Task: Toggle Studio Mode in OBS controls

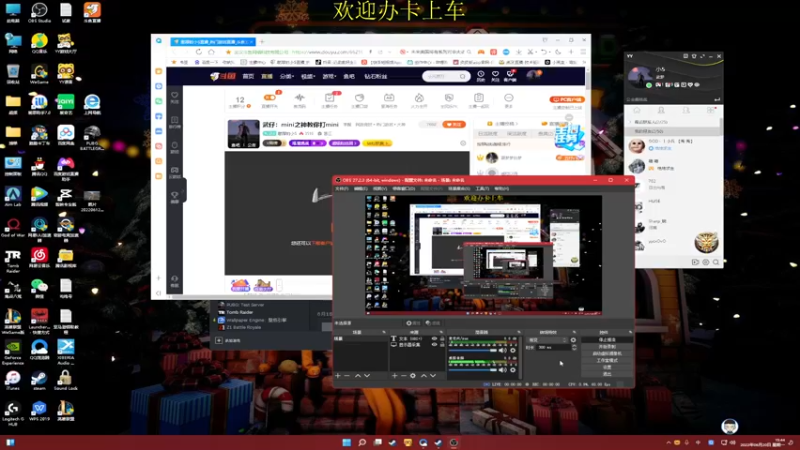Action: (607, 360)
